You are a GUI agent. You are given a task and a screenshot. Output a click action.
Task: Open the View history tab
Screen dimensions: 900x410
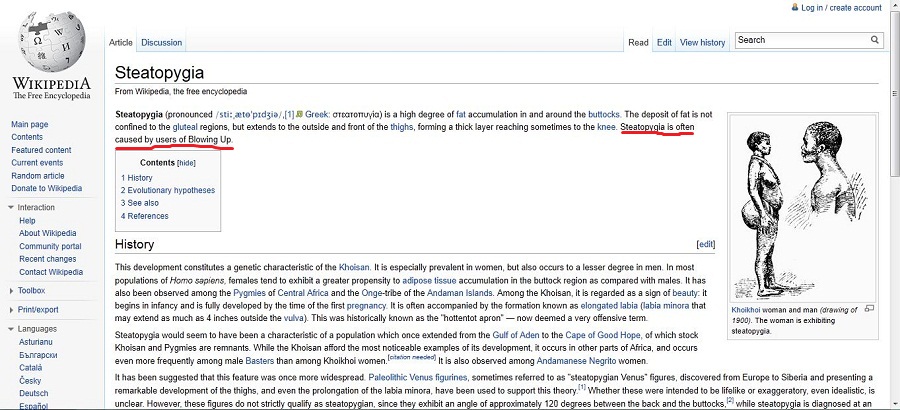[x=702, y=43]
